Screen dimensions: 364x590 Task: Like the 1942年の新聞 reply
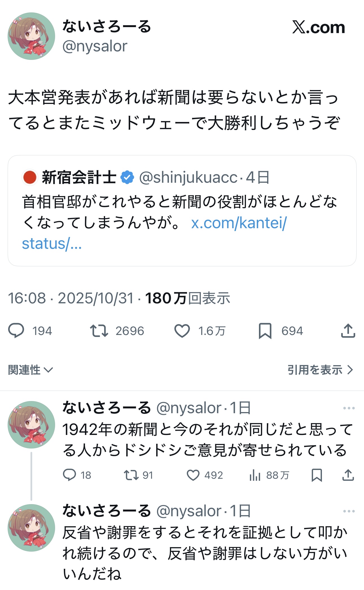click(x=193, y=475)
